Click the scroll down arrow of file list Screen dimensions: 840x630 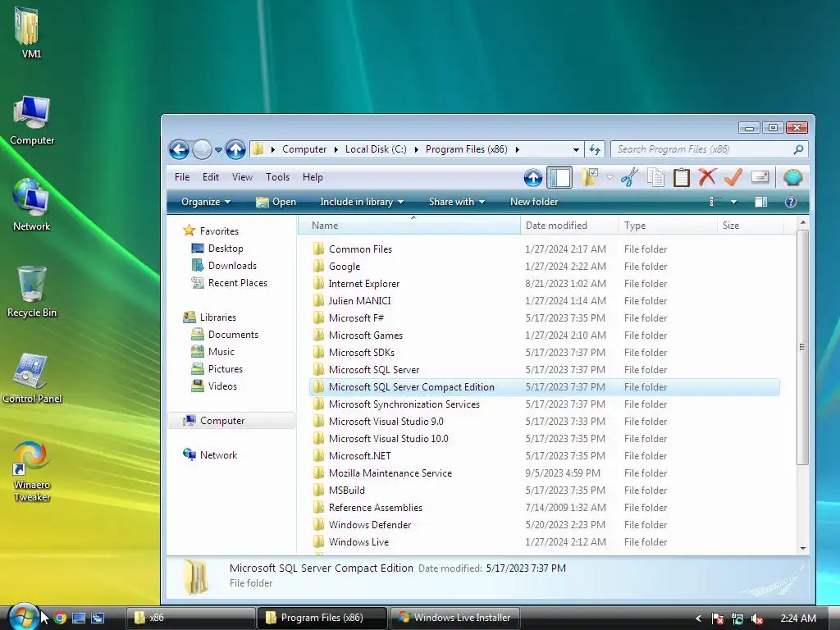[802, 548]
